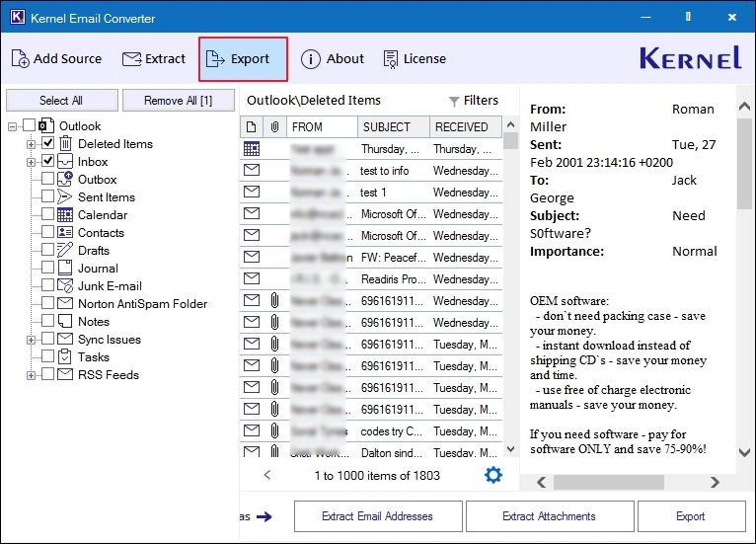756x544 pixels.
Task: Click the Notes folder icon
Action: tap(65, 321)
